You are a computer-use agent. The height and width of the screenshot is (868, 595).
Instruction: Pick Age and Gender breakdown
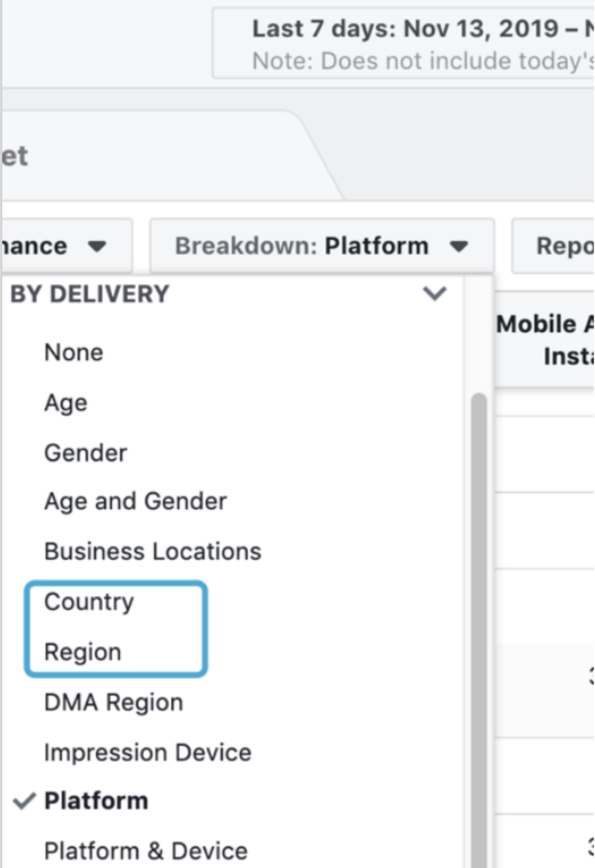click(135, 501)
